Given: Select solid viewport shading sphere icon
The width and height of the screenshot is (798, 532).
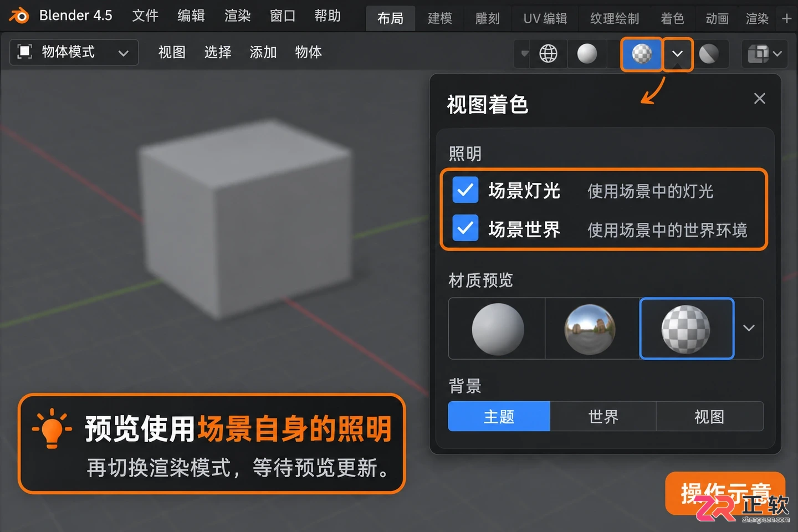Looking at the screenshot, I should pyautogui.click(x=587, y=54).
